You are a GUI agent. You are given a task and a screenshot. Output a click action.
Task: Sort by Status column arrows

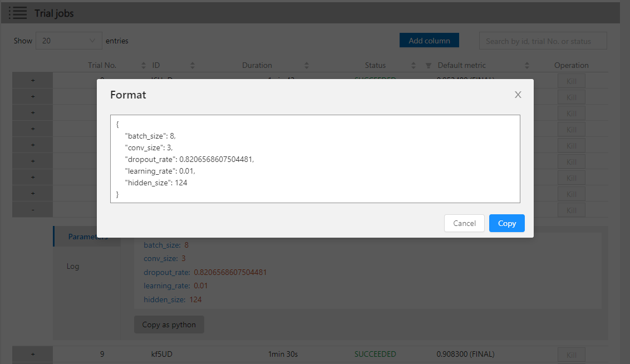coord(414,66)
